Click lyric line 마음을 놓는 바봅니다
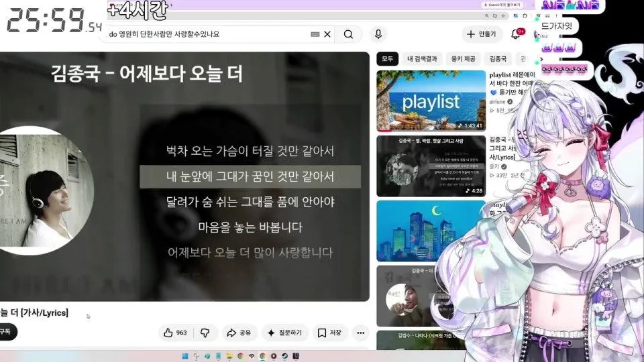This screenshot has width=644, height=362. [x=250, y=227]
